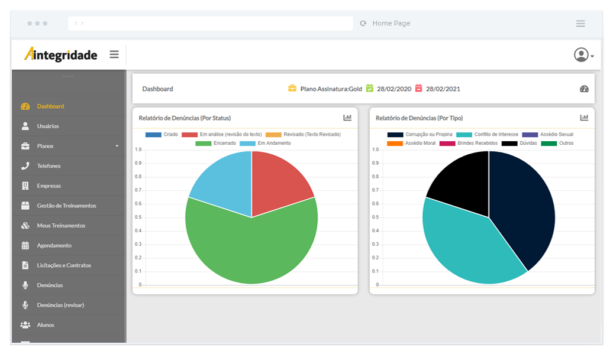Click the Empresas building icon
The image size is (613, 364).
pos(25,186)
